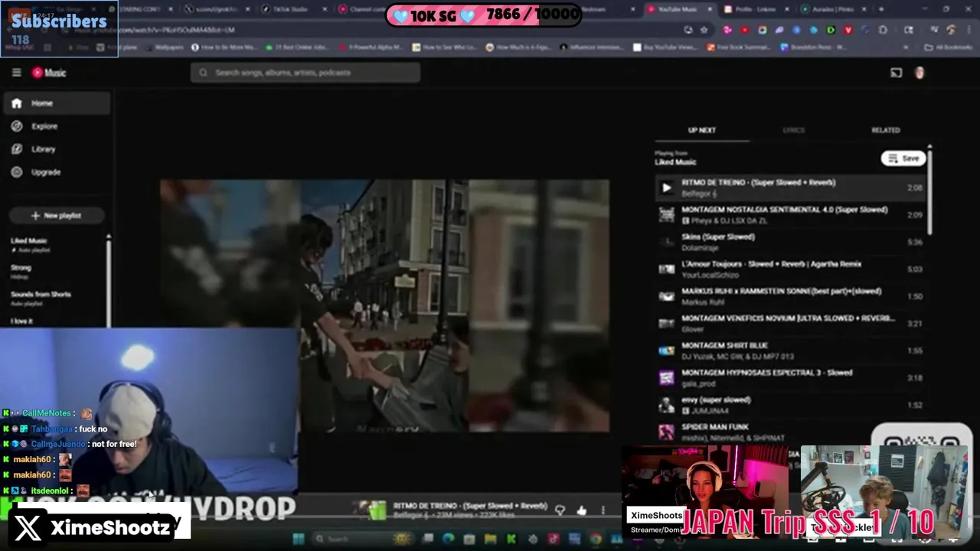This screenshot has width=980, height=551.
Task: Open Library in the sidebar
Action: click(x=57, y=149)
